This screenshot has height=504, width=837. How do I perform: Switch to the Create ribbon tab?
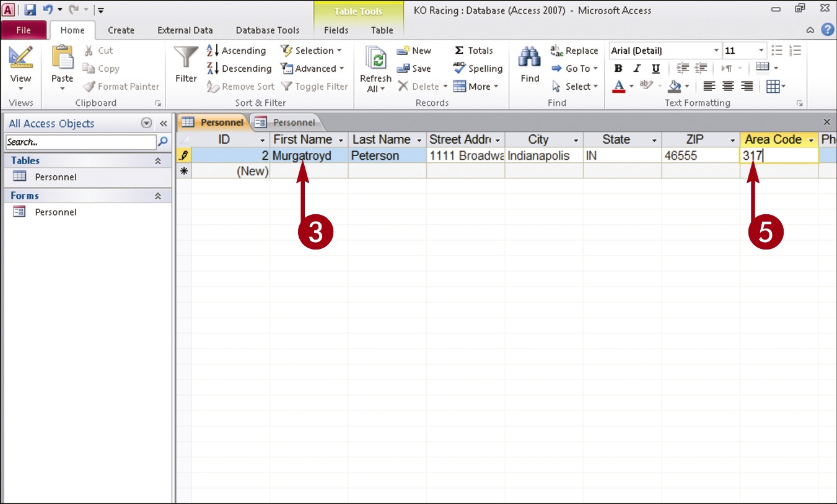121,30
